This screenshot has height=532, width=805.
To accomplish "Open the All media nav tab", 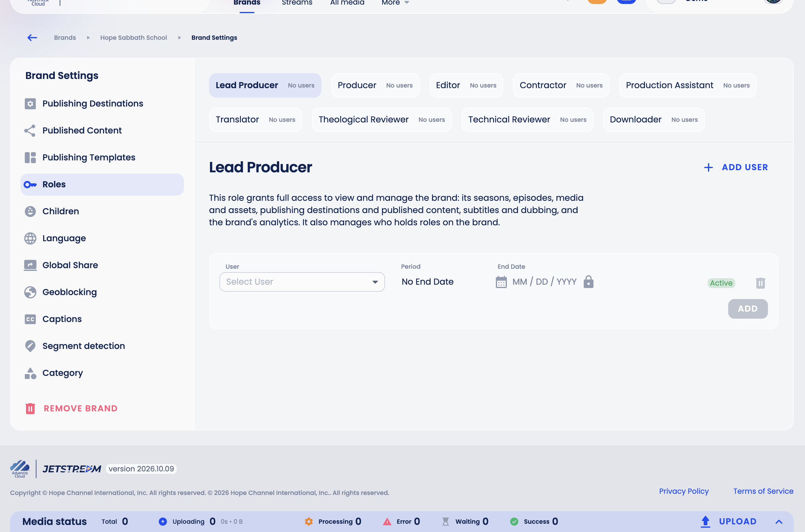I will 347,3.
